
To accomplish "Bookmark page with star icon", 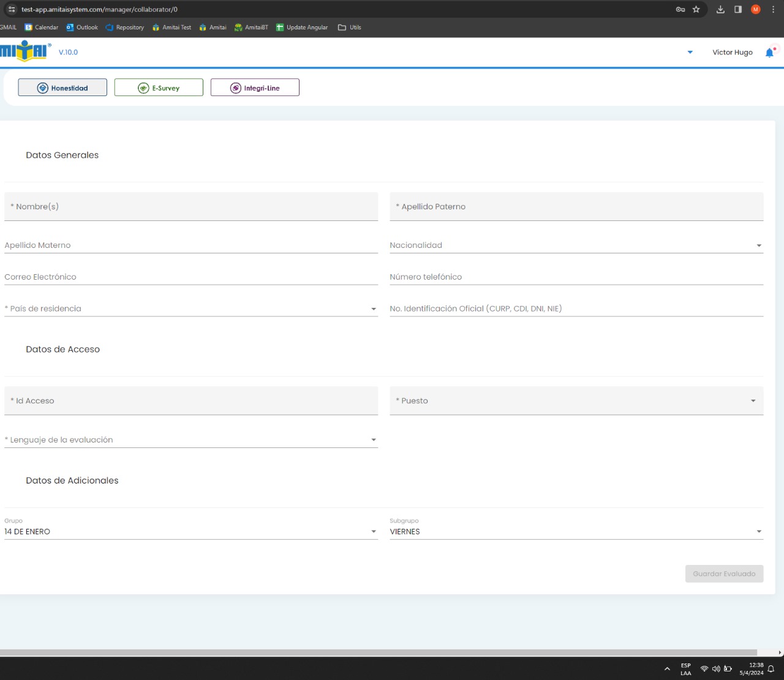I will [x=696, y=9].
